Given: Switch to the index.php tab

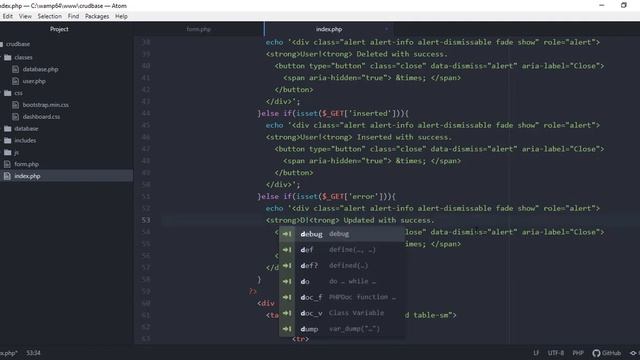Looking at the screenshot, I should coord(329,29).
